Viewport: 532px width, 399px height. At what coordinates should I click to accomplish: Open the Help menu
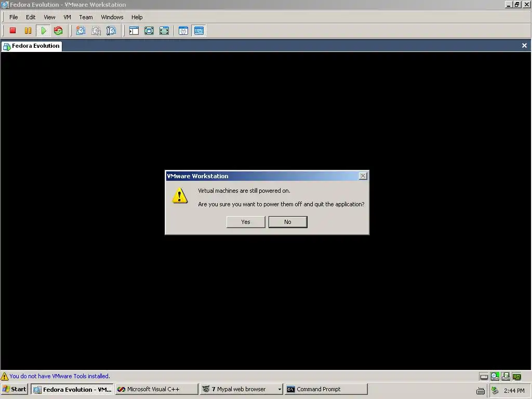coord(137,17)
